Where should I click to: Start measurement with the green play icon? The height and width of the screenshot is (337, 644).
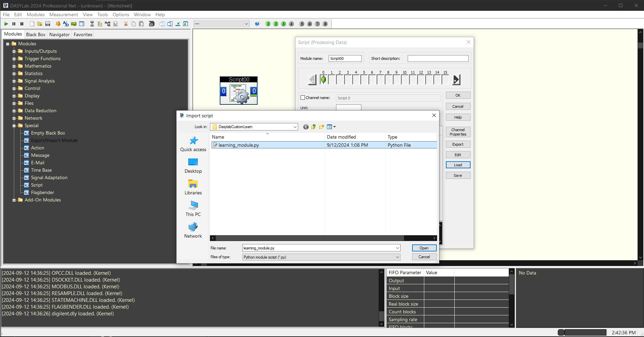[6, 24]
